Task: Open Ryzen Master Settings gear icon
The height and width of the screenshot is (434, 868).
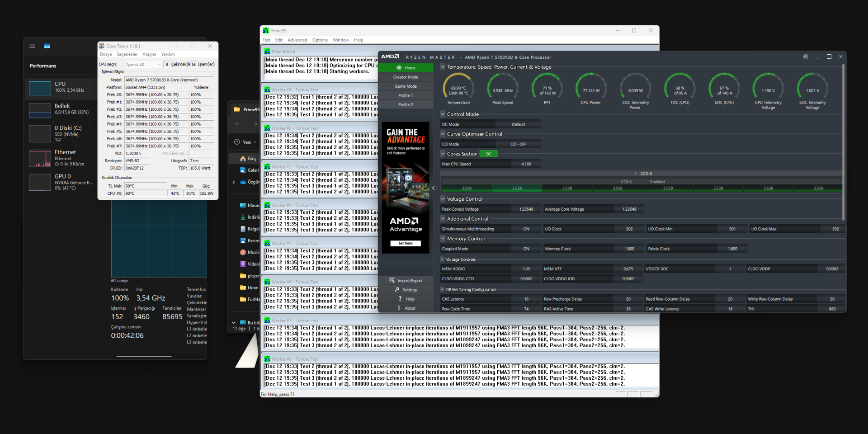Action: pos(397,290)
